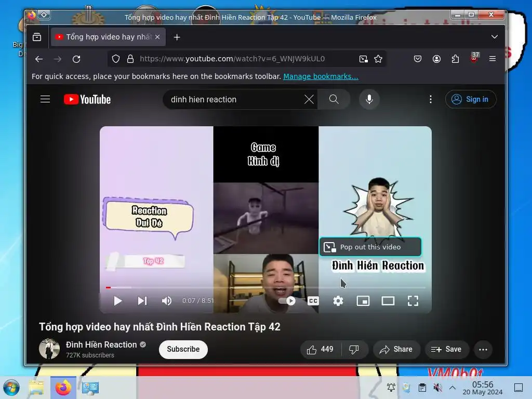This screenshot has width=532, height=399.
Task: Toggle muted speaker tray icon
Action: tap(437, 388)
